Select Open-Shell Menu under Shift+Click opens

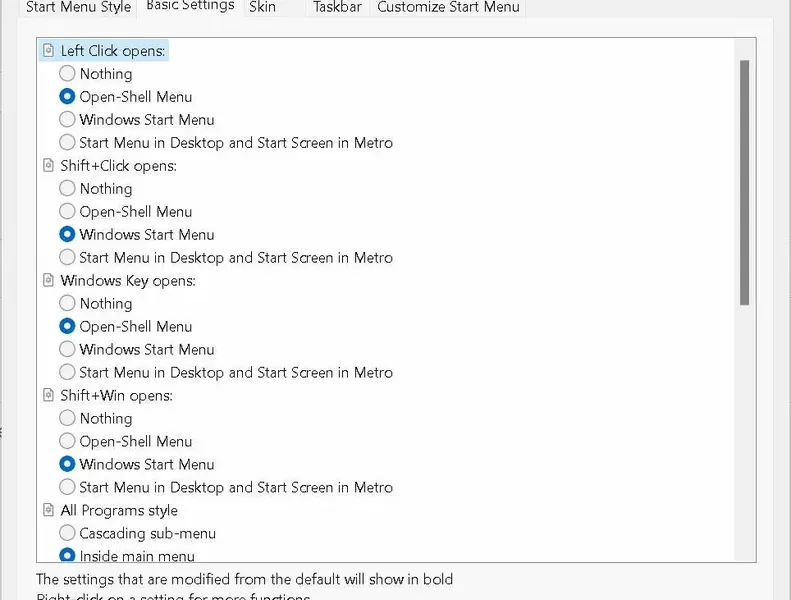67,212
